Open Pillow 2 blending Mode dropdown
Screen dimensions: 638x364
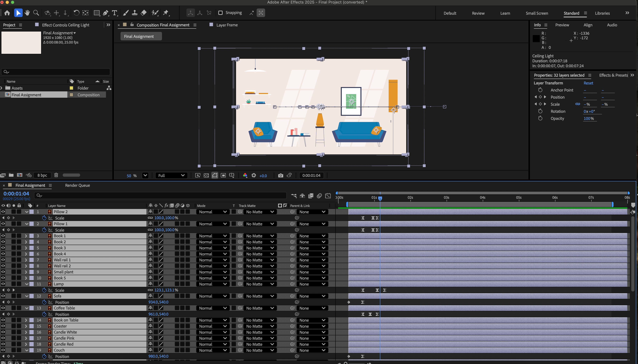coord(213,212)
